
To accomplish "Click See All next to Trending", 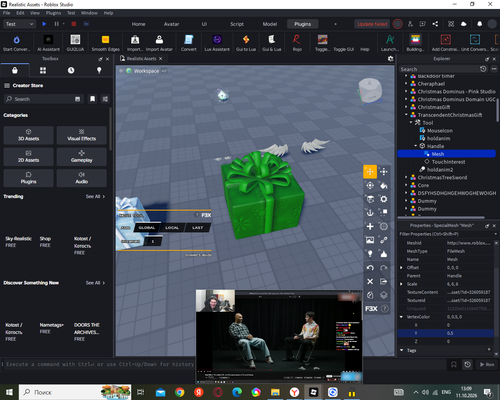I will pos(95,196).
